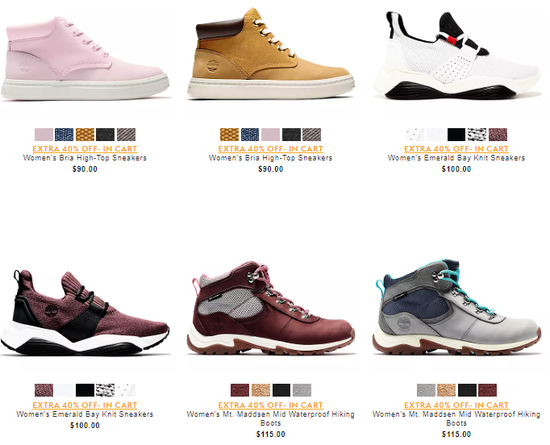The width and height of the screenshot is (550, 445).
Task: Select tan swatch under burgundy Mt. Maddsen boot
Action: [x=261, y=390]
